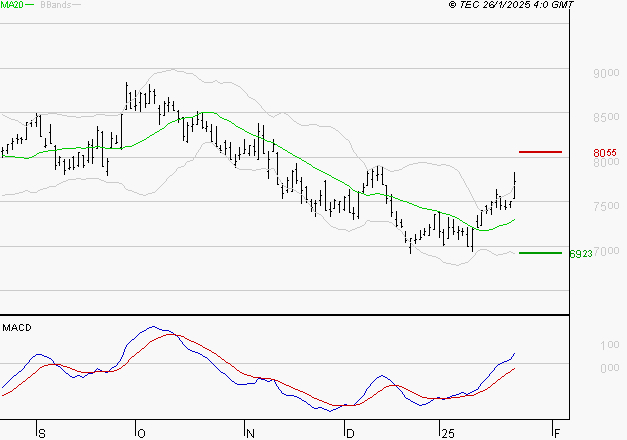Click the O month marker
627x440 pixels.
click(x=141, y=434)
